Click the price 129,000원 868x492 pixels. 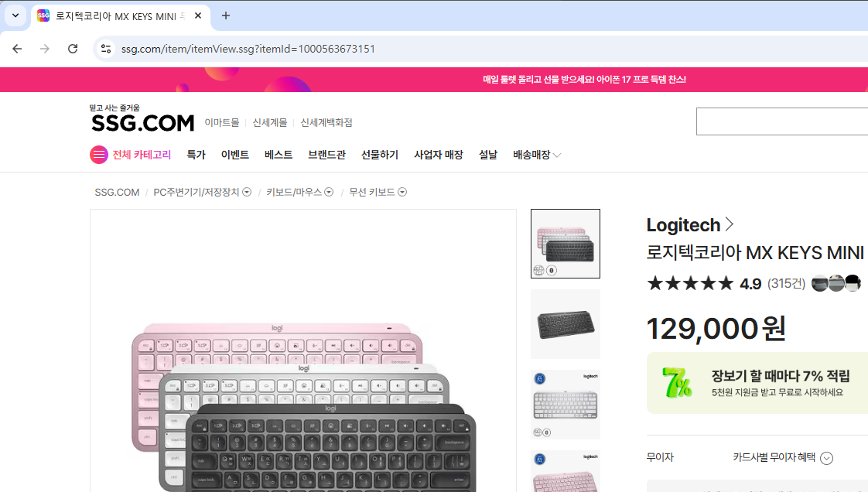click(x=716, y=329)
